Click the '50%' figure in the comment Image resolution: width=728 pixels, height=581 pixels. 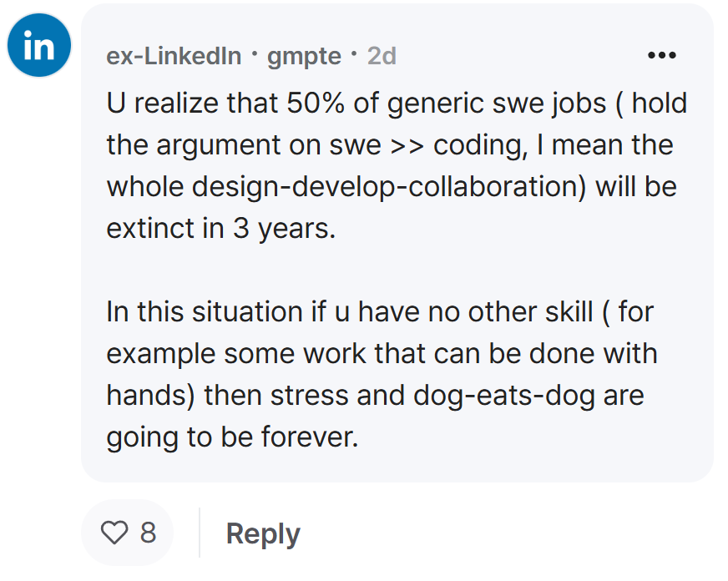316,103
